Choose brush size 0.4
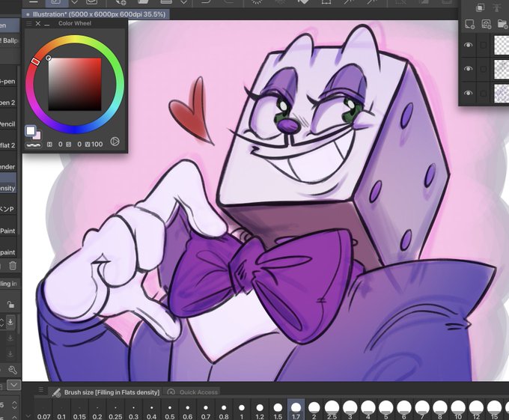509x420 pixels. (x=152, y=410)
